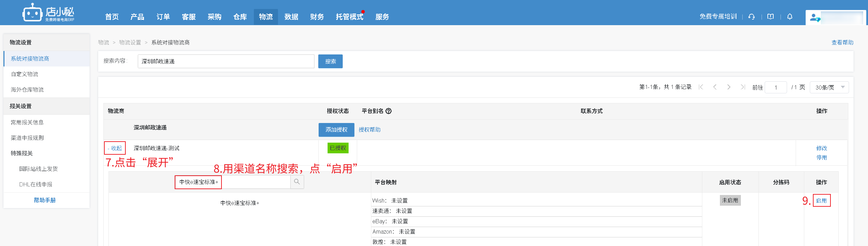
Task: Disable 深圳邮政速递-测试 via 停用
Action: (x=821, y=157)
